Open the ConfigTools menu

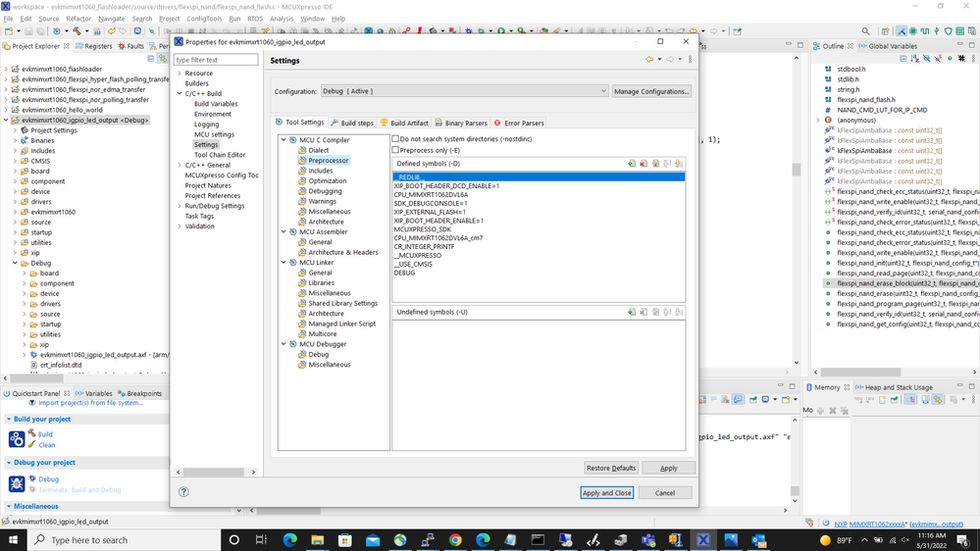click(204, 19)
